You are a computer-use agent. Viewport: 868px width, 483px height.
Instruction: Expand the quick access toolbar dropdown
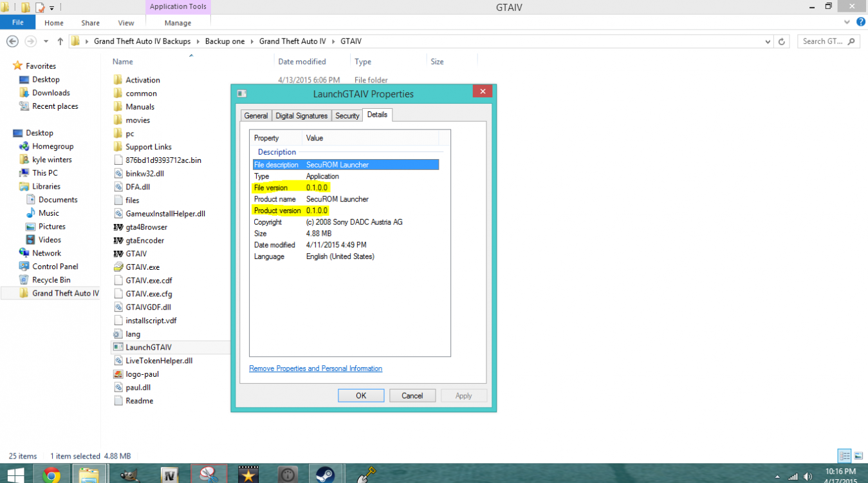coord(51,8)
